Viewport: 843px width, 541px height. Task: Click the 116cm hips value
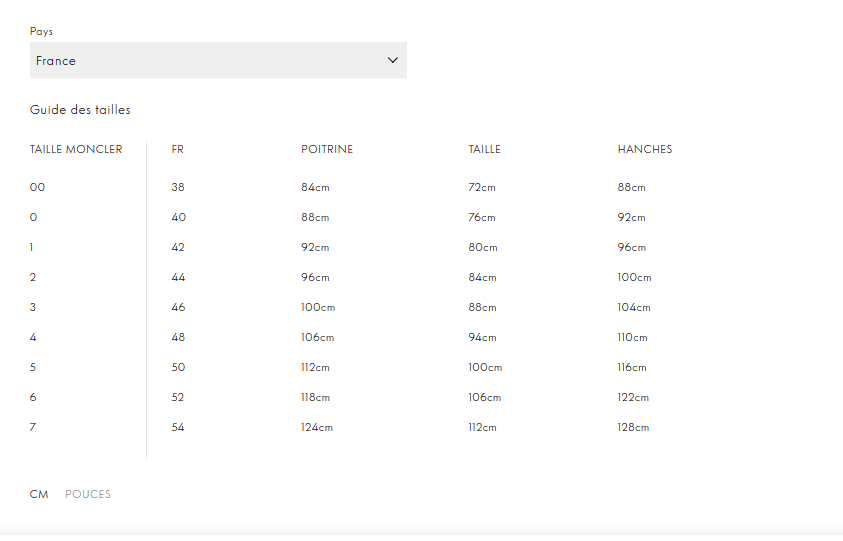(x=632, y=367)
